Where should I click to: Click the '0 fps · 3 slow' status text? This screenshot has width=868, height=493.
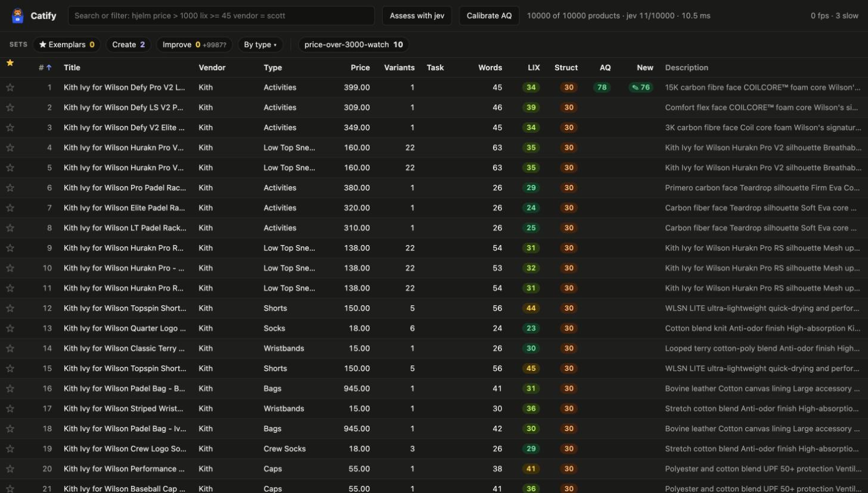(x=835, y=15)
